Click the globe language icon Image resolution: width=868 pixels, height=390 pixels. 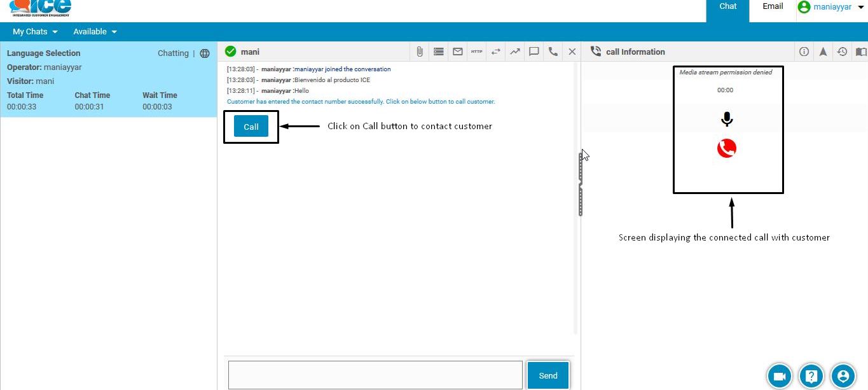tap(205, 53)
